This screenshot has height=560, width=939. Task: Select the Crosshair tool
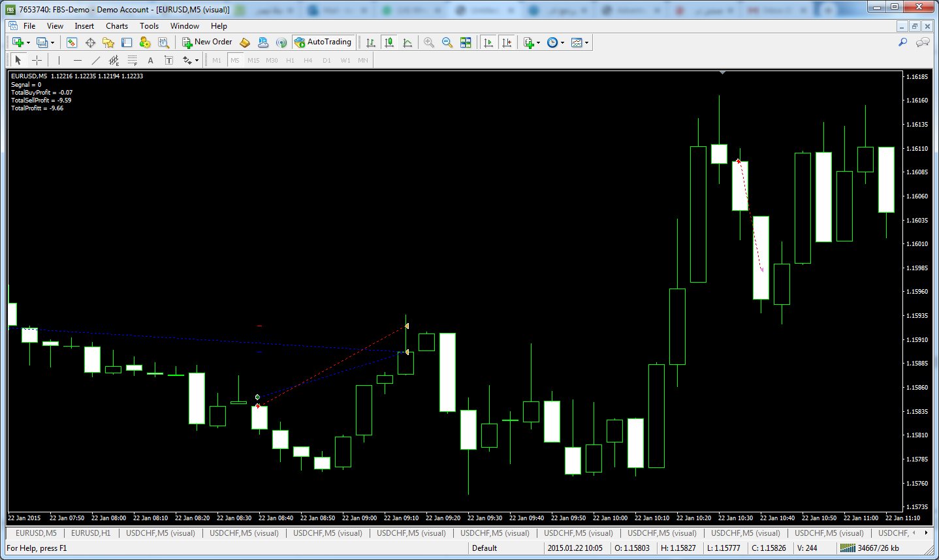point(37,60)
